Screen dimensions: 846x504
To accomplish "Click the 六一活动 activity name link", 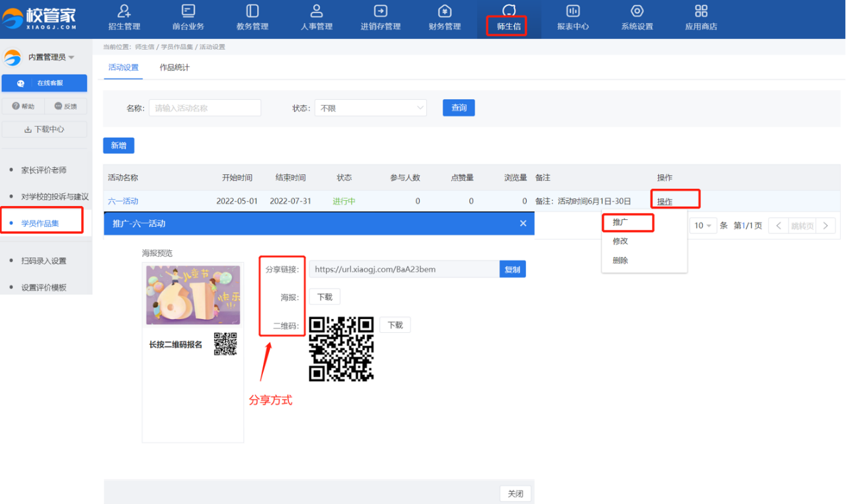I will coord(123,201).
